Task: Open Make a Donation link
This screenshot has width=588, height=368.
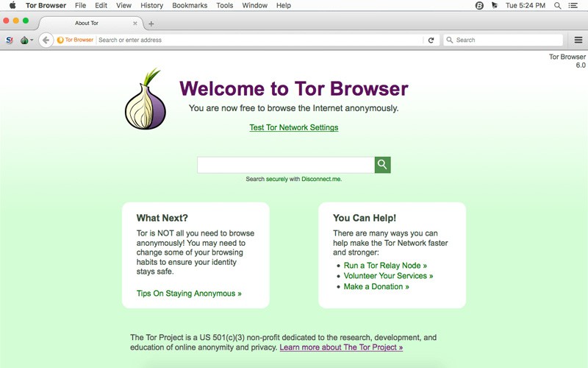Action: (376, 286)
